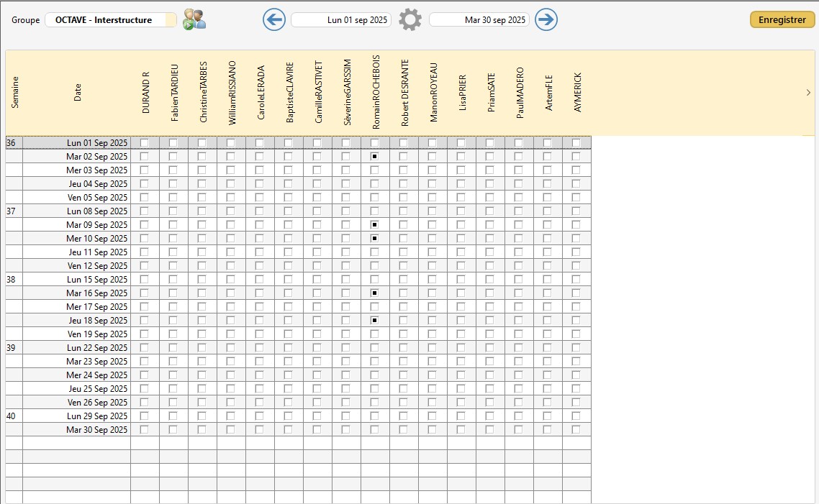Click the next period right arrow

click(546, 19)
